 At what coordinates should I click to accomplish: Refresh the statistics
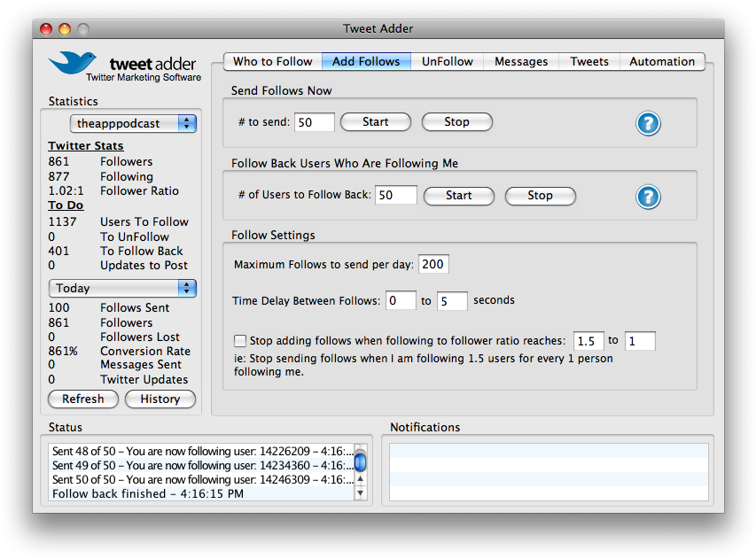[x=83, y=399]
